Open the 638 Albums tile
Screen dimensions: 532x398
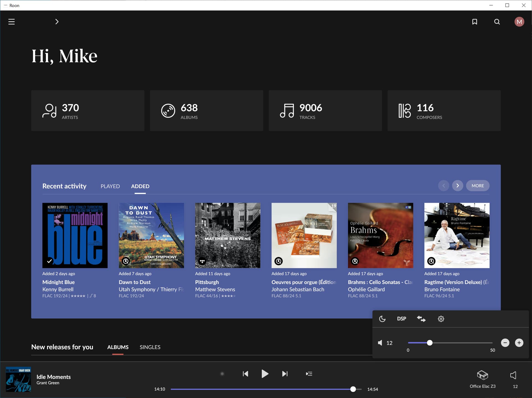pos(206,110)
